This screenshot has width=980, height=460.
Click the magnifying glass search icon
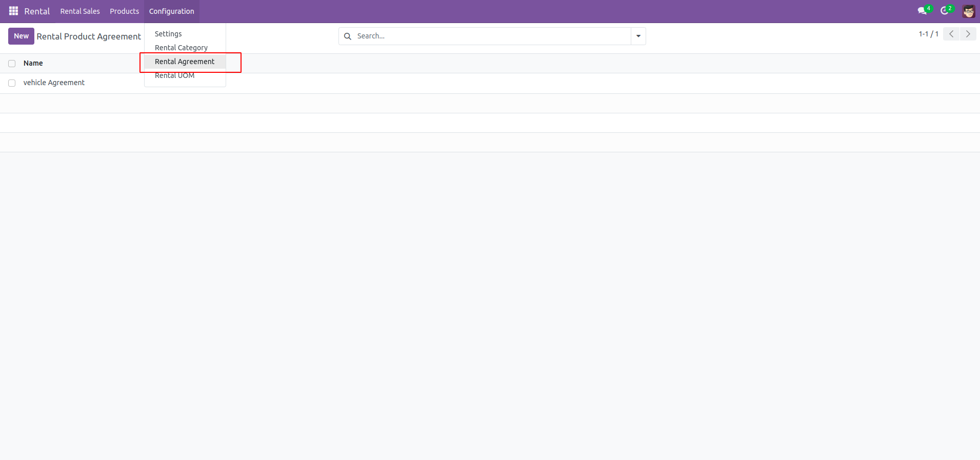tap(348, 36)
